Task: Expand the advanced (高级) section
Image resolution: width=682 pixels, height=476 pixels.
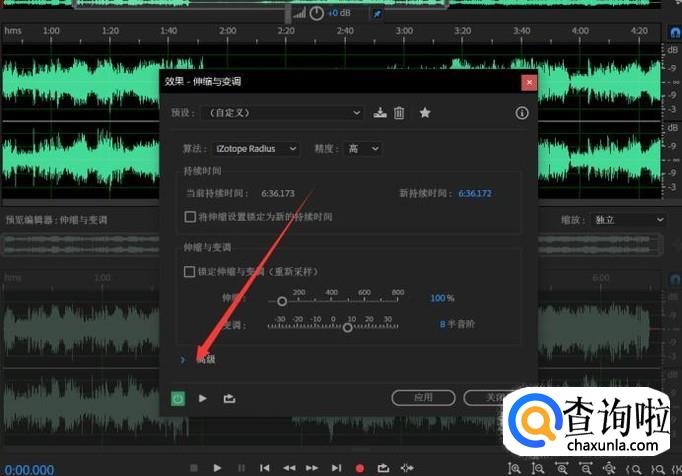Action: pyautogui.click(x=183, y=359)
